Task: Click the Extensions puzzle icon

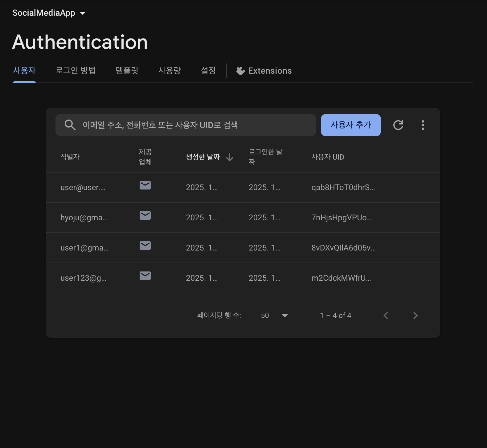Action: (x=240, y=71)
